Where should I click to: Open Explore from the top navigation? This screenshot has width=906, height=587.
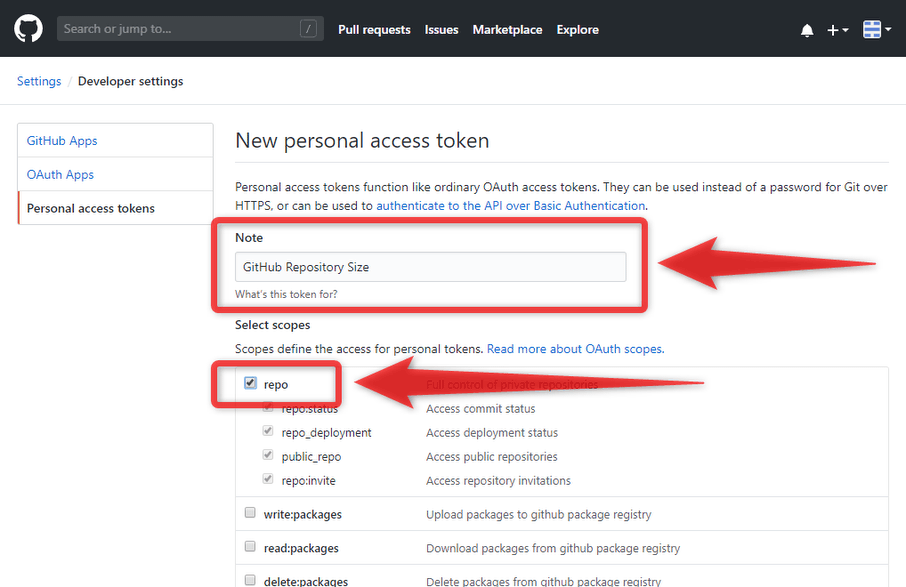tap(578, 29)
